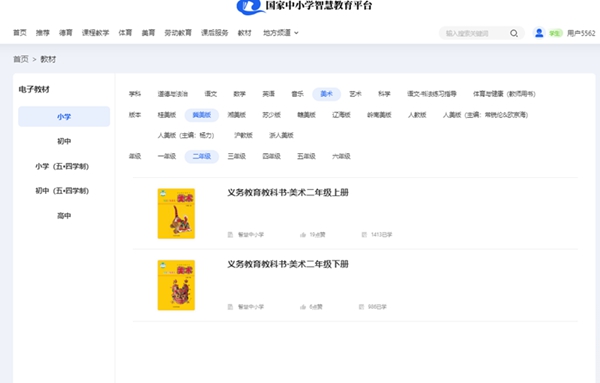Filter by 五年级 grade
600x383 pixels.
coord(307,156)
